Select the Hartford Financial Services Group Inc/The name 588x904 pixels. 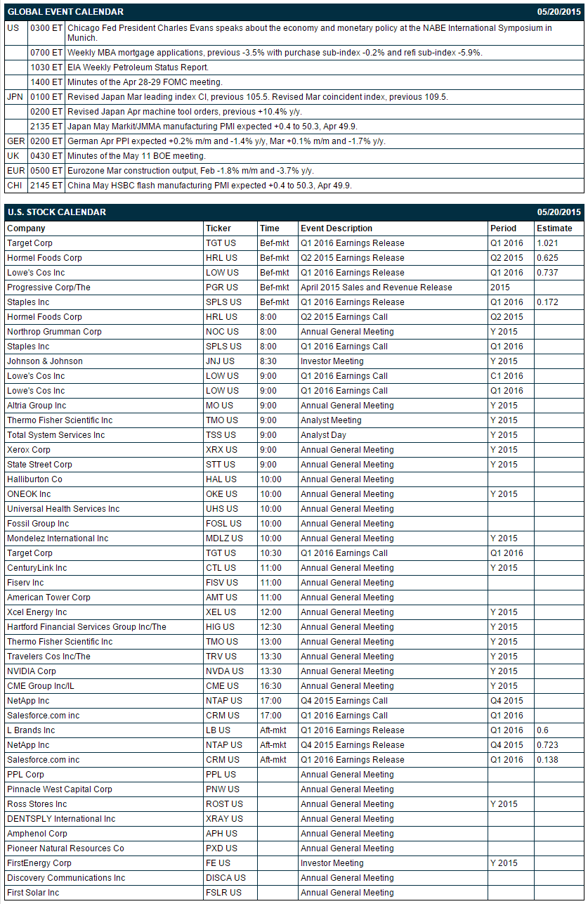tap(86, 627)
